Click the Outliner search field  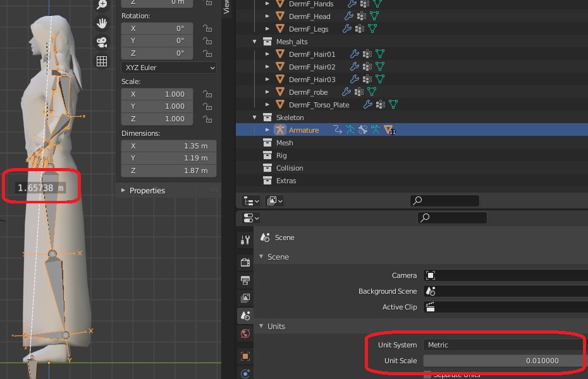click(x=444, y=201)
